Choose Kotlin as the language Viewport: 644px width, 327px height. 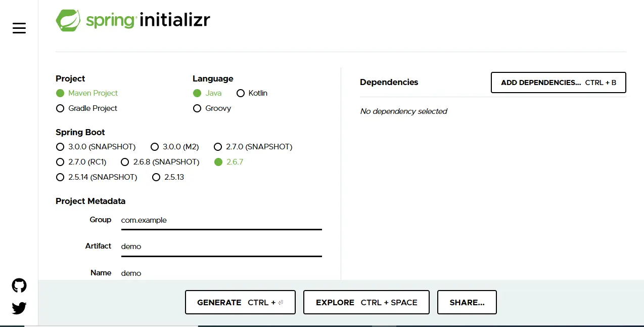click(x=252, y=93)
